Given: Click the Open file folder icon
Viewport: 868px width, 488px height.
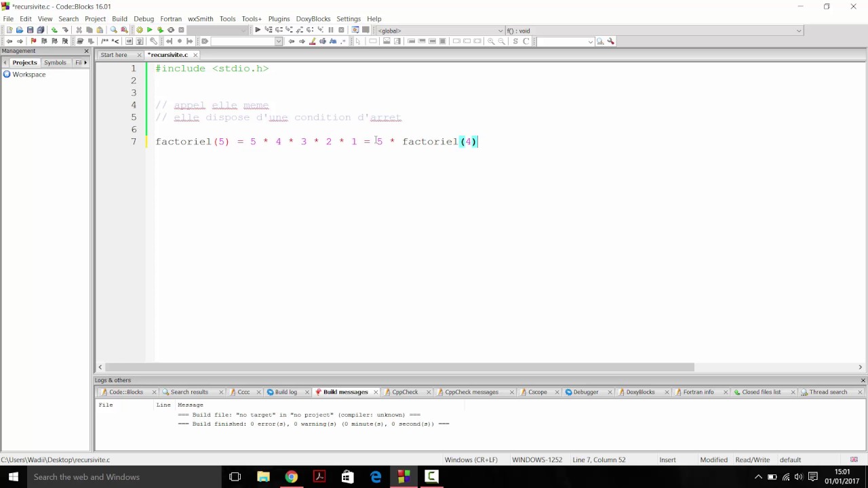Looking at the screenshot, I should click(x=20, y=30).
